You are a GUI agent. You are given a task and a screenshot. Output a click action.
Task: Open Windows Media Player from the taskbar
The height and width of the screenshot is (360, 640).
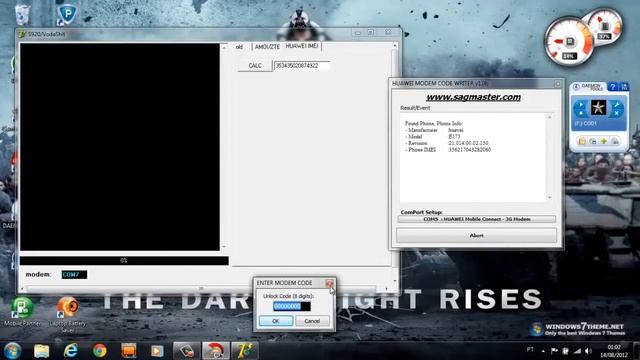[x=157, y=351]
